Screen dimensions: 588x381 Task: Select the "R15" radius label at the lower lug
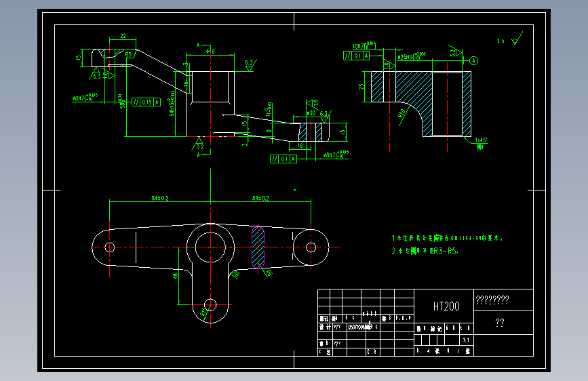(203, 312)
